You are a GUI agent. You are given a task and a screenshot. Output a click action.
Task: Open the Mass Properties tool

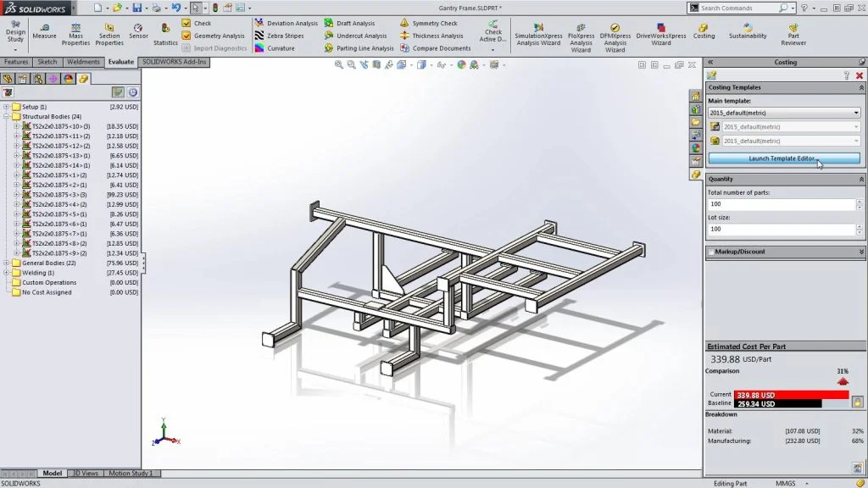(75, 32)
